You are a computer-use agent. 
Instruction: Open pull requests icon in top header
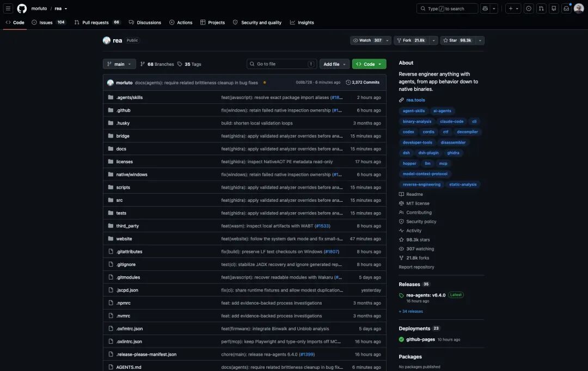coord(541,8)
